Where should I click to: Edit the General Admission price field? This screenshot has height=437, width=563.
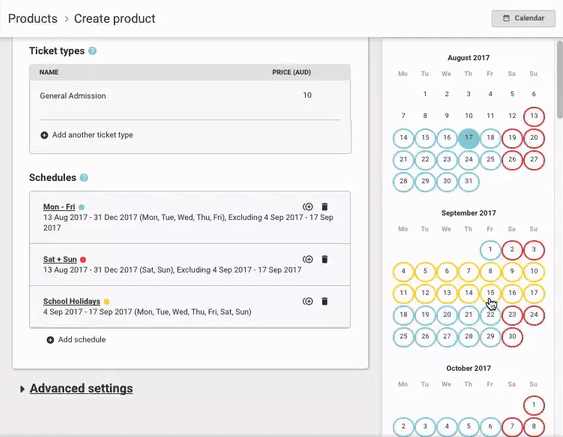click(307, 96)
